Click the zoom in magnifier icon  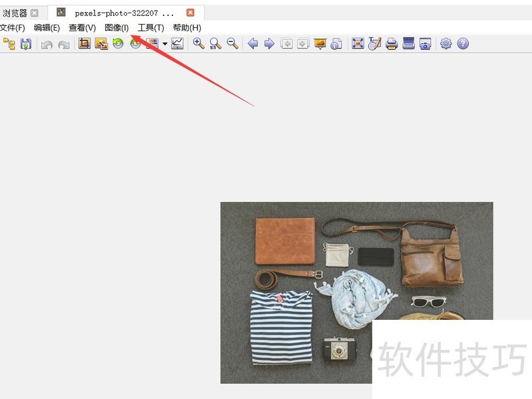coord(198,44)
